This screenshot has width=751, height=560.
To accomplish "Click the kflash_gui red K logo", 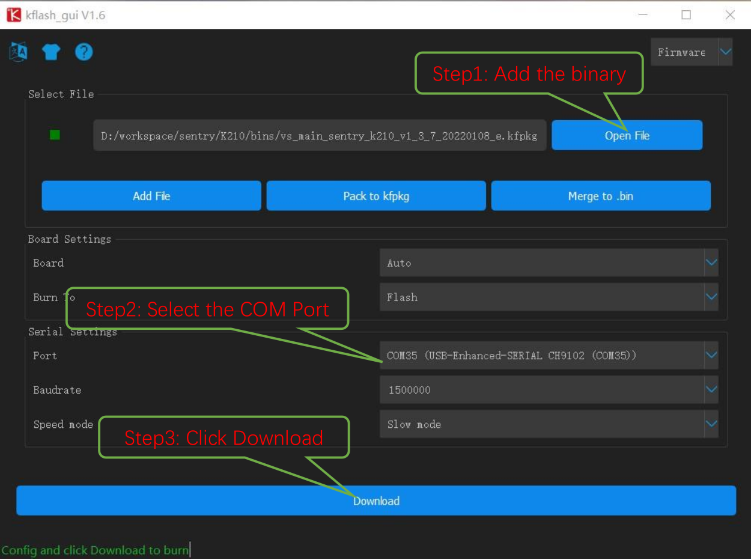I will (13, 15).
